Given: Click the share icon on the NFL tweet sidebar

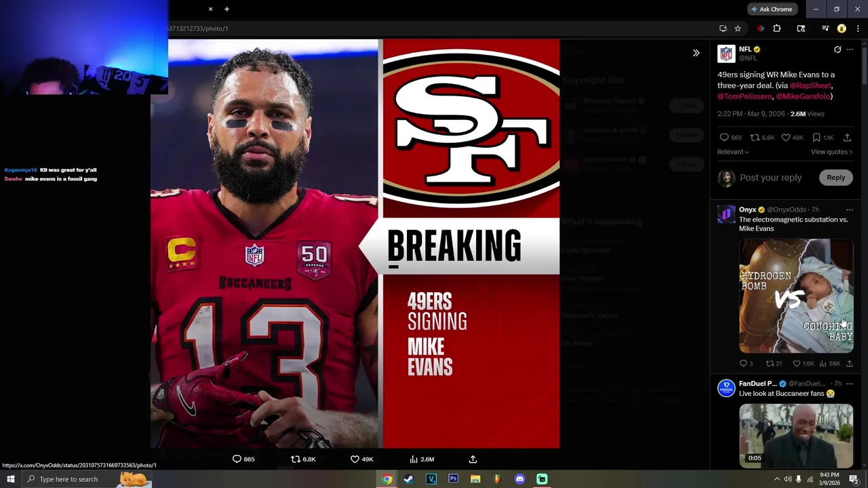Looking at the screenshot, I should pos(847,138).
